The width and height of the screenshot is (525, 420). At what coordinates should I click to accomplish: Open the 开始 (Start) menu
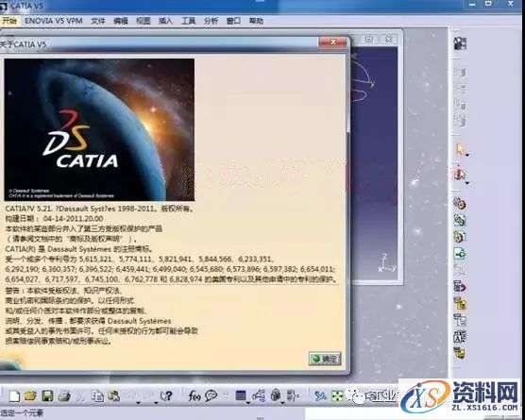tap(9, 21)
